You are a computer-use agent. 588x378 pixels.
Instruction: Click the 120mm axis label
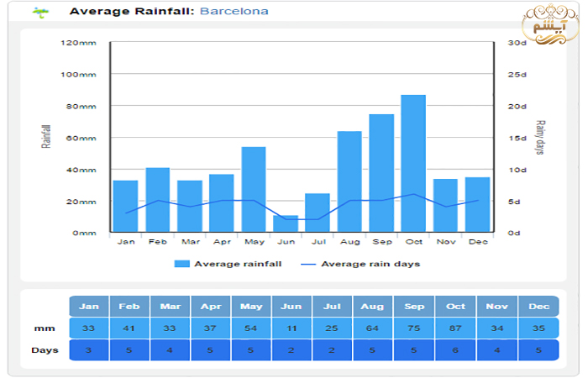click(78, 43)
